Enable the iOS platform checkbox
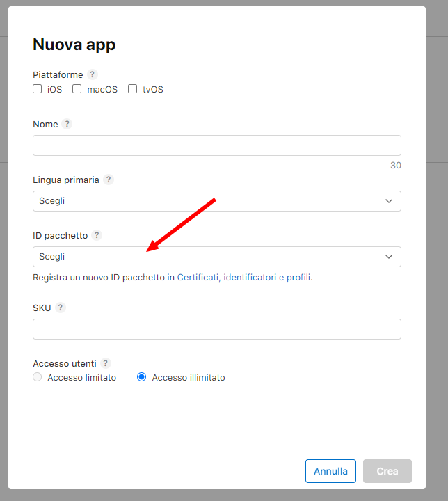The height and width of the screenshot is (501, 448). tap(38, 89)
